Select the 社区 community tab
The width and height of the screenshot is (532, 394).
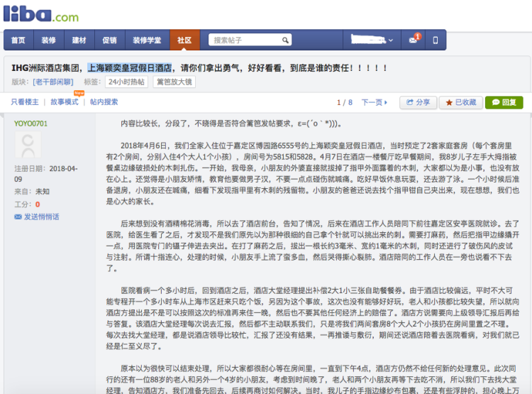pos(184,40)
